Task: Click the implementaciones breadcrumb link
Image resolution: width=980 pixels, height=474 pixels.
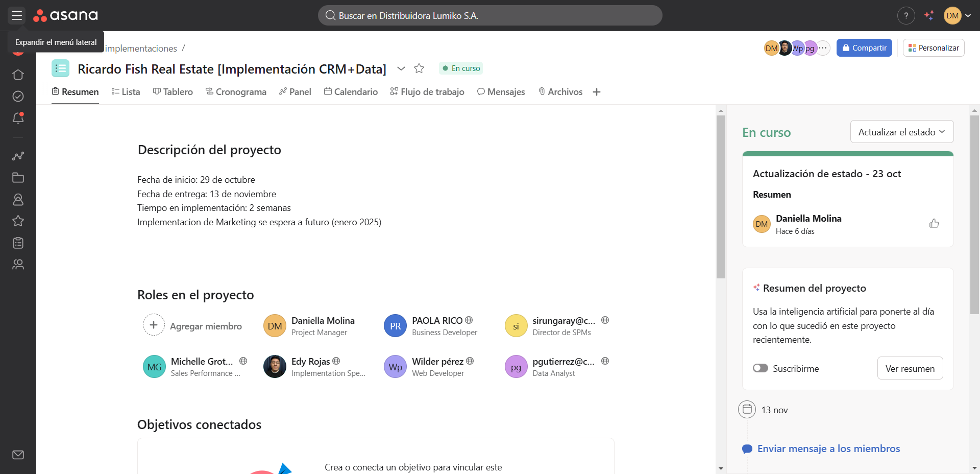Action: point(141,49)
